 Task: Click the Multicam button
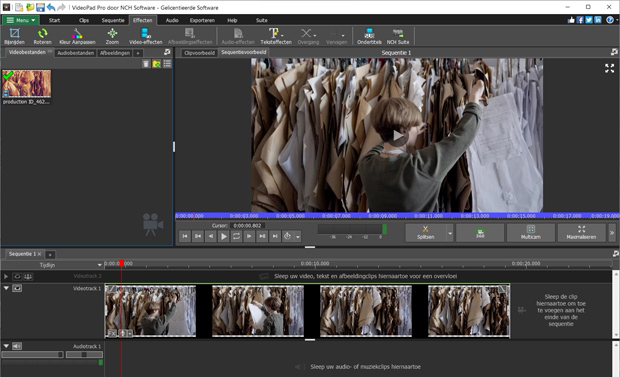click(x=531, y=233)
